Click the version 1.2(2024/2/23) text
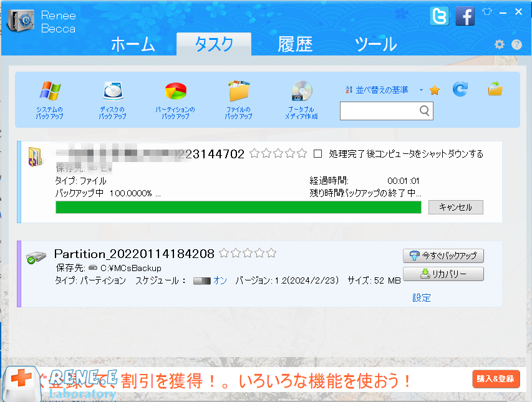 [287, 280]
